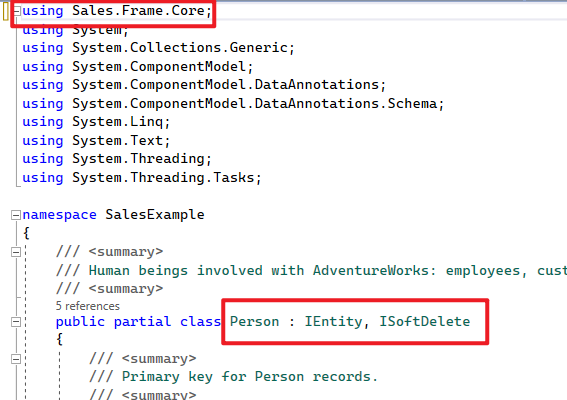Click the SalesExample namespace name
The image size is (567, 400).
[155, 215]
